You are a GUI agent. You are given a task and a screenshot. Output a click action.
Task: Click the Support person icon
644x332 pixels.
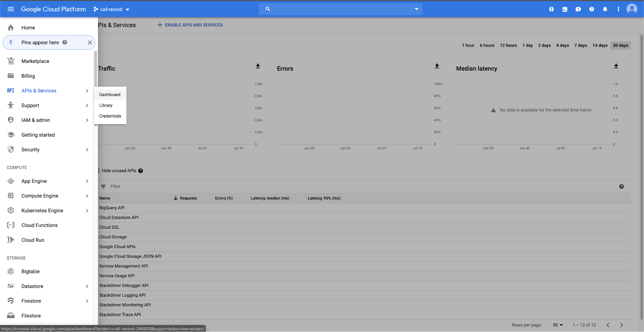pos(11,105)
